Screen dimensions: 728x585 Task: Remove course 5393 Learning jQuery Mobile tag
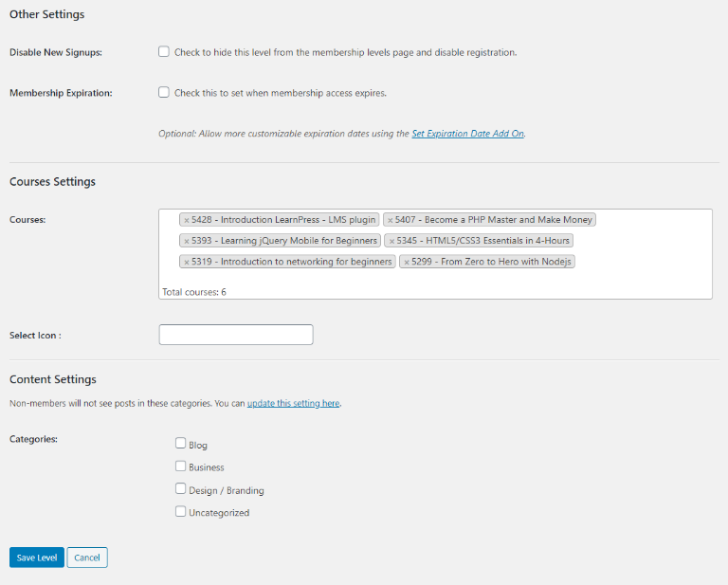187,241
